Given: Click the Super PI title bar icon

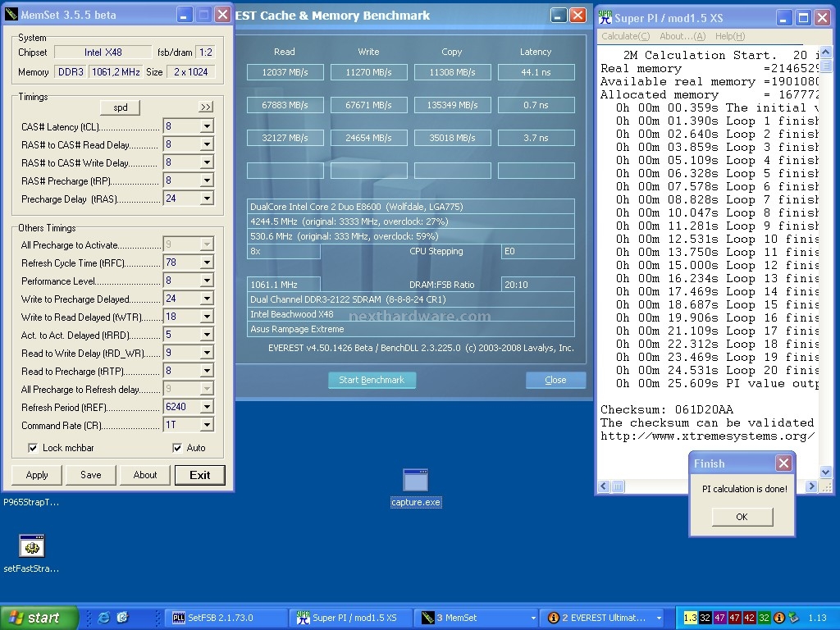Looking at the screenshot, I should pos(605,18).
